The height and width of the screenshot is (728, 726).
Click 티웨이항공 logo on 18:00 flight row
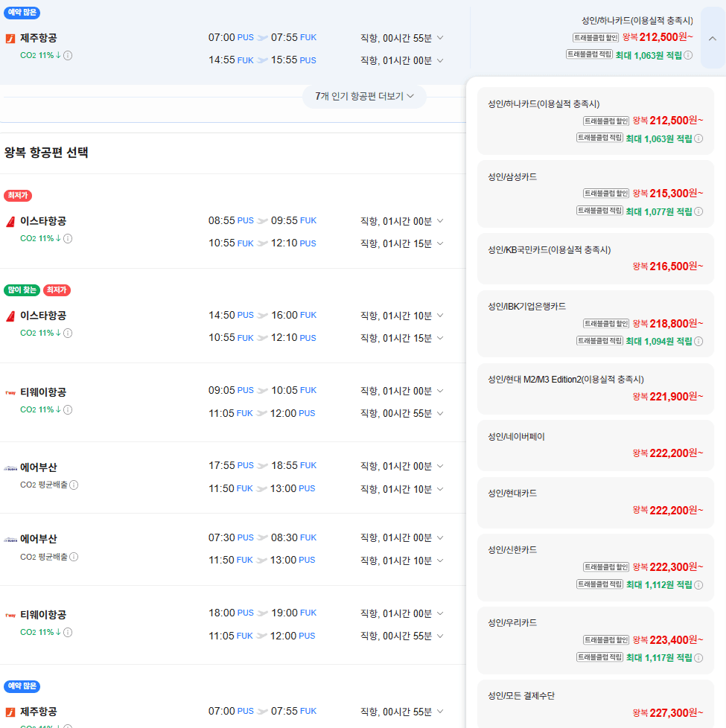click(10, 615)
